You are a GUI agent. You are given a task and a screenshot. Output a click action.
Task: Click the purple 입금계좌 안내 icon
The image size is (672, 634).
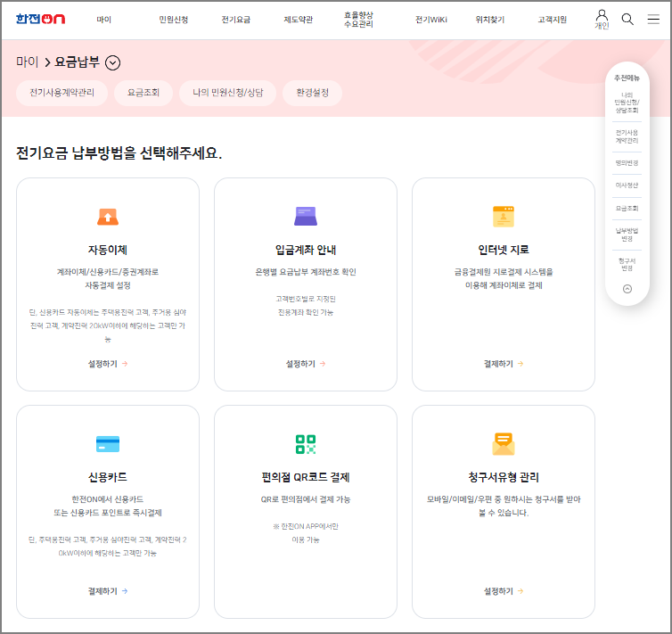tap(306, 216)
